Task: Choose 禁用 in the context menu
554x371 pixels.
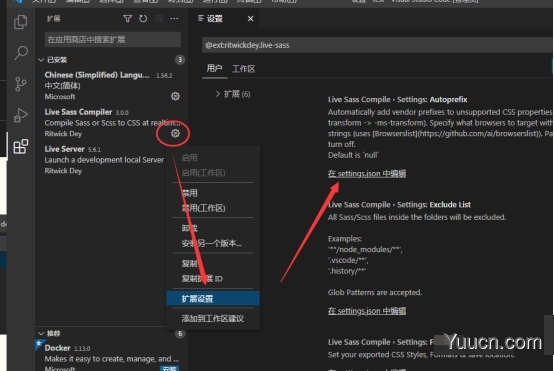Action: pyautogui.click(x=213, y=193)
